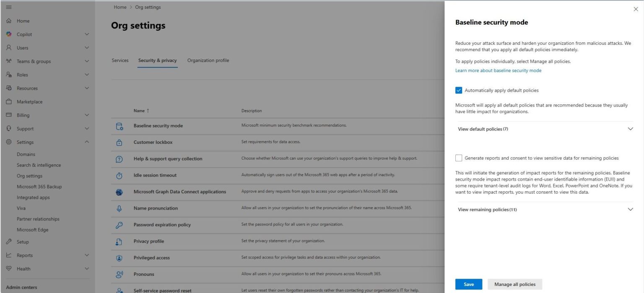Click the Idle session timeout stopwatch icon
The height and width of the screenshot is (293, 644).
pyautogui.click(x=119, y=176)
